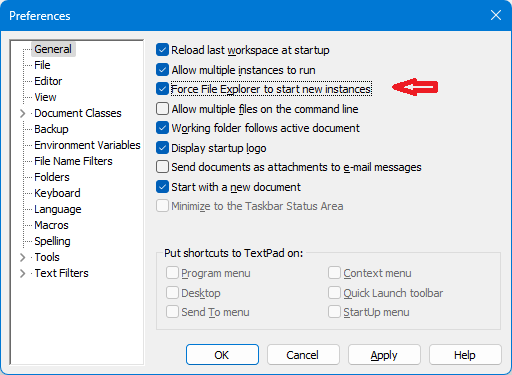Image resolution: width=512 pixels, height=375 pixels.
Task: Select Environment Variables in the tree
Action: pos(87,145)
